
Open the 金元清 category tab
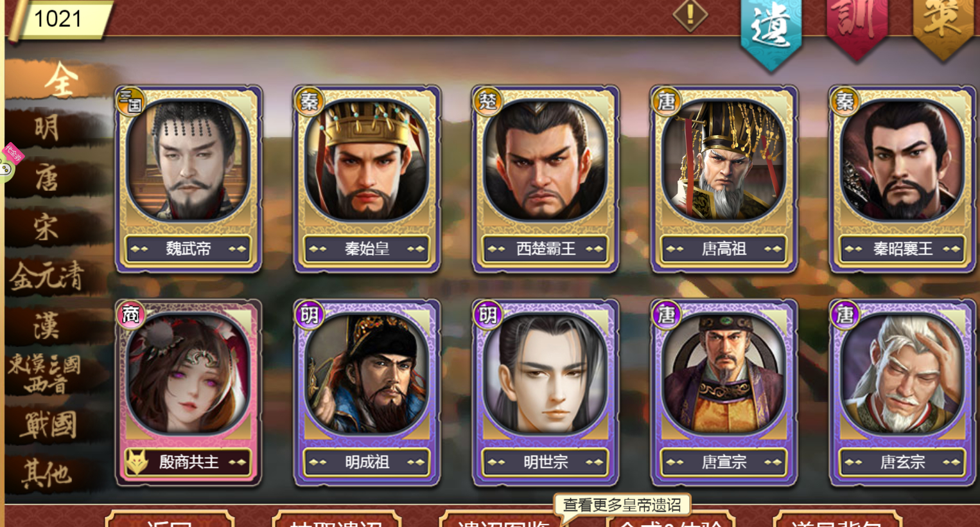[x=48, y=276]
